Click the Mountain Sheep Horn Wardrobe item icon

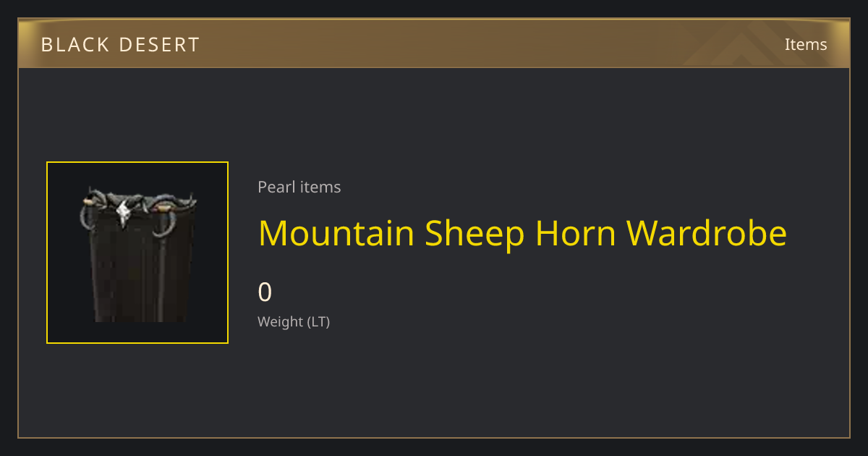(137, 253)
